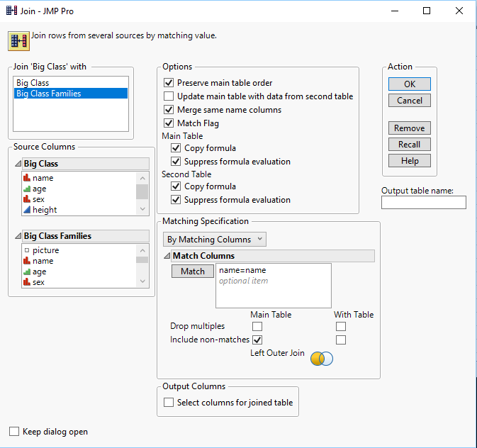Click the JMP icon in the title bar
The image size is (477, 448).
pyautogui.click(x=12, y=11)
